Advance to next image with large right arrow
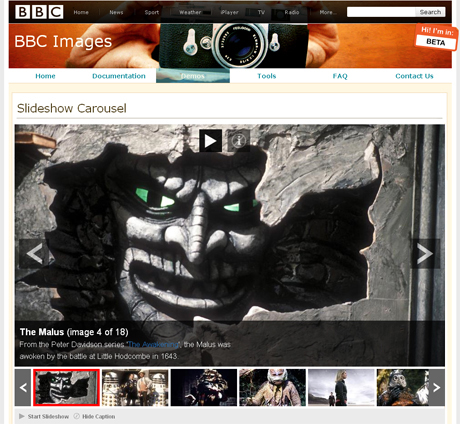460x424 pixels. tap(425, 254)
